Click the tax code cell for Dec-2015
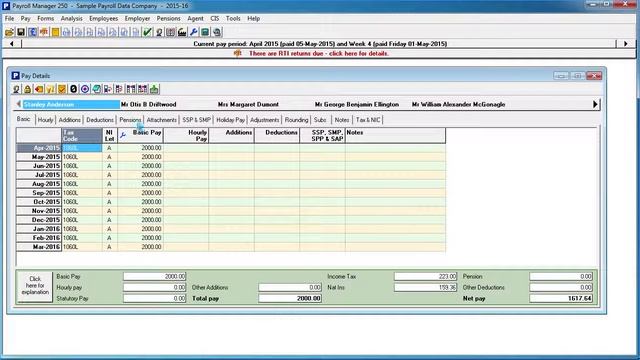Image resolution: width=640 pixels, height=360 pixels. coord(82,220)
